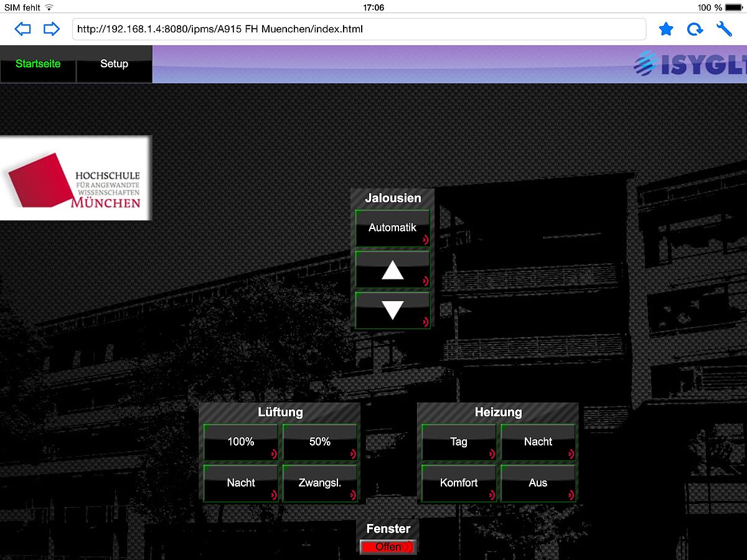Image resolution: width=747 pixels, height=560 pixels.
Task: Set Heizung to Tag mode
Action: point(459,442)
